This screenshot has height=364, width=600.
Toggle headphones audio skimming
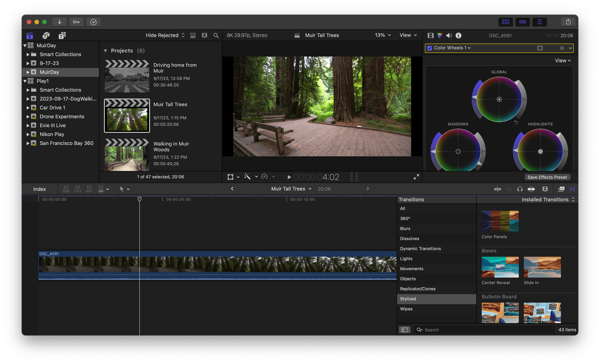[x=520, y=189]
